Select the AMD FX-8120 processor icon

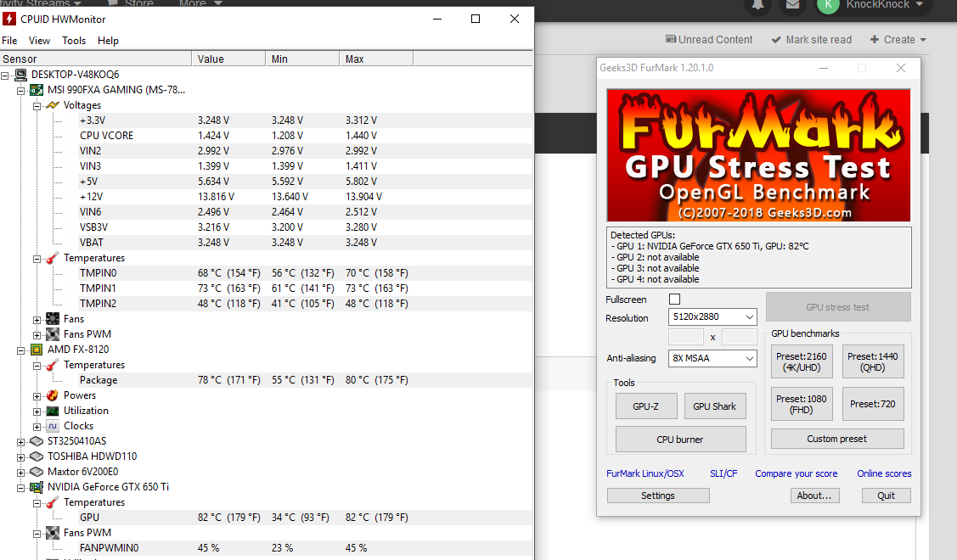click(37, 350)
